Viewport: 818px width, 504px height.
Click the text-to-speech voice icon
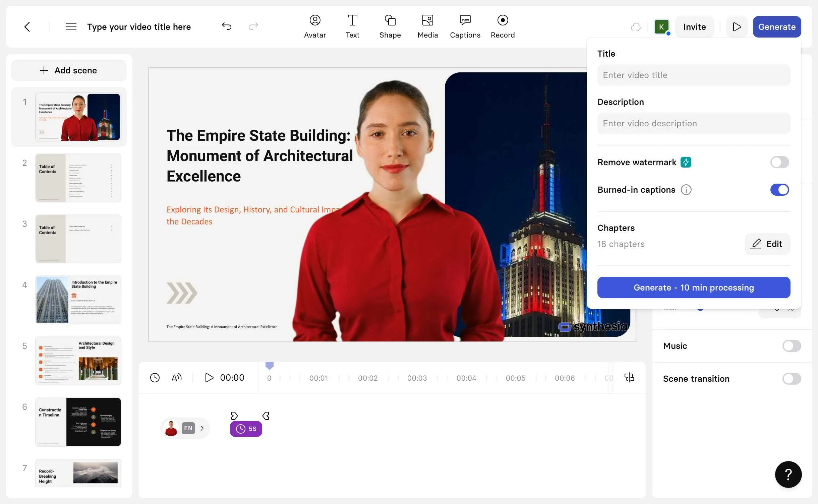tap(176, 378)
